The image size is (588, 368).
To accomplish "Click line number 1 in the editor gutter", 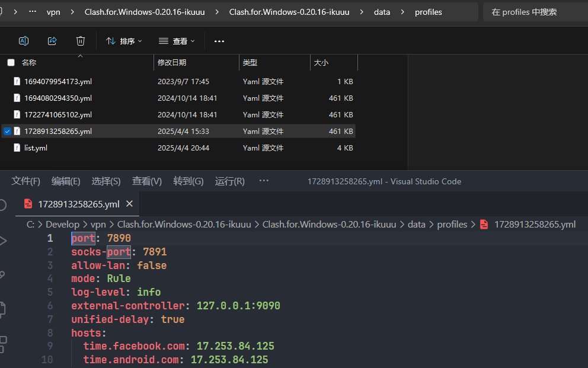I will [x=50, y=238].
